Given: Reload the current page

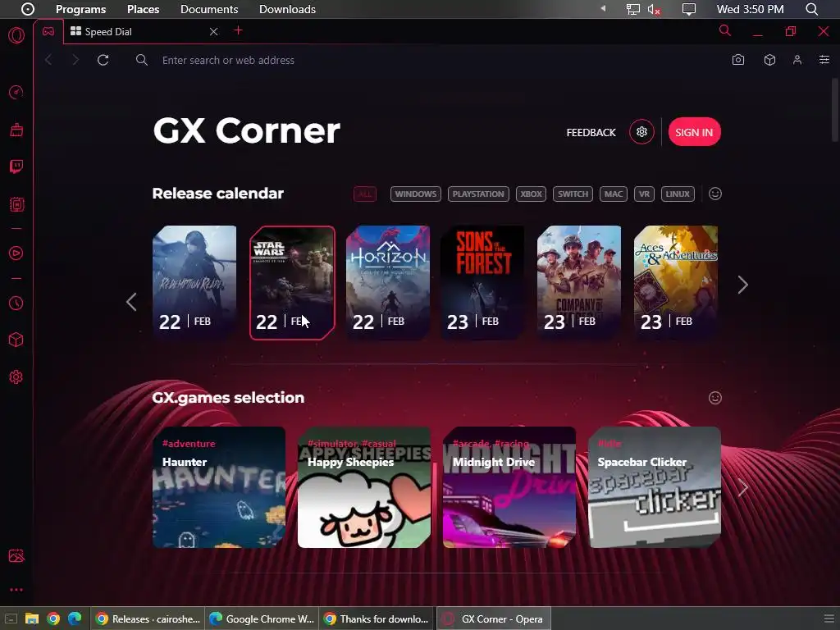Looking at the screenshot, I should click(x=103, y=60).
